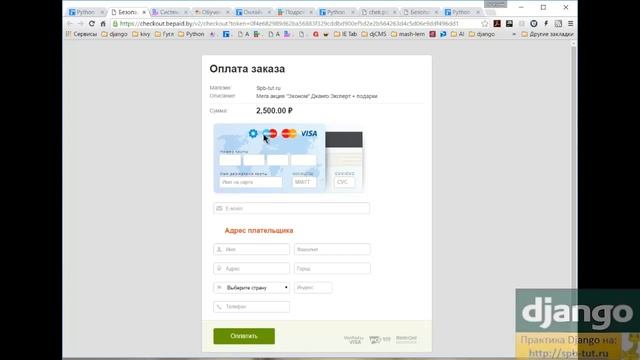Focus the Город city field

click(x=332, y=268)
